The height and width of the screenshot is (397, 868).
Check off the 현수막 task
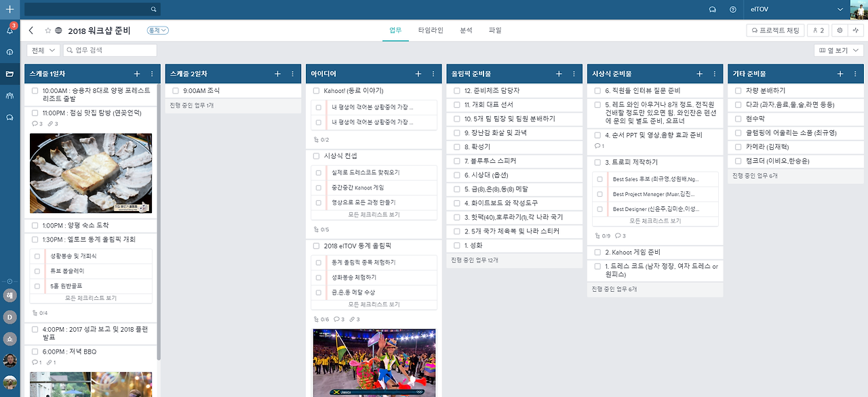[x=738, y=119]
